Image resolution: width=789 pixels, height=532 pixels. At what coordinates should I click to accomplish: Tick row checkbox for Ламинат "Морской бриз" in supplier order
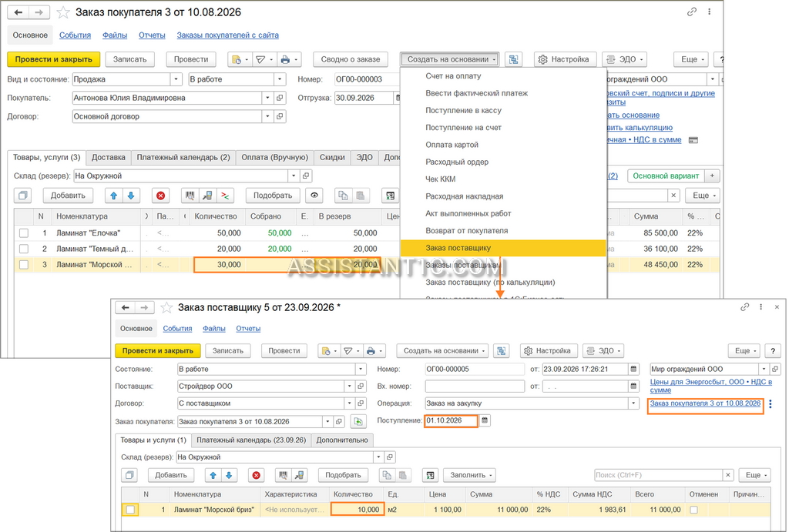tap(130, 510)
